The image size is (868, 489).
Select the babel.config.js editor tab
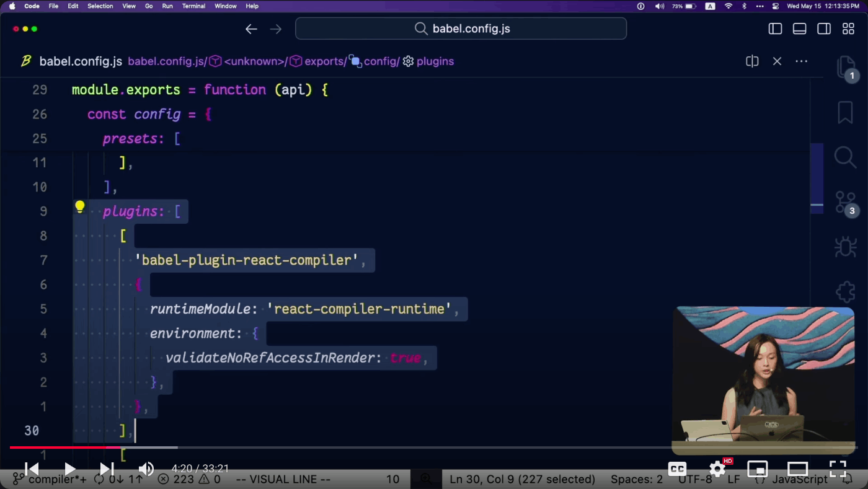[x=72, y=61]
